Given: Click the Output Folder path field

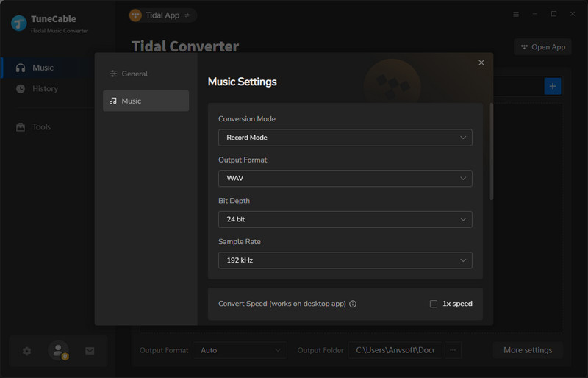Looking at the screenshot, I should [395, 350].
